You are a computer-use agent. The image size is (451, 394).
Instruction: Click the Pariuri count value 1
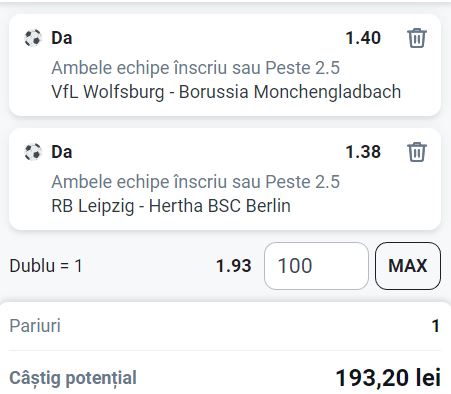click(x=436, y=326)
